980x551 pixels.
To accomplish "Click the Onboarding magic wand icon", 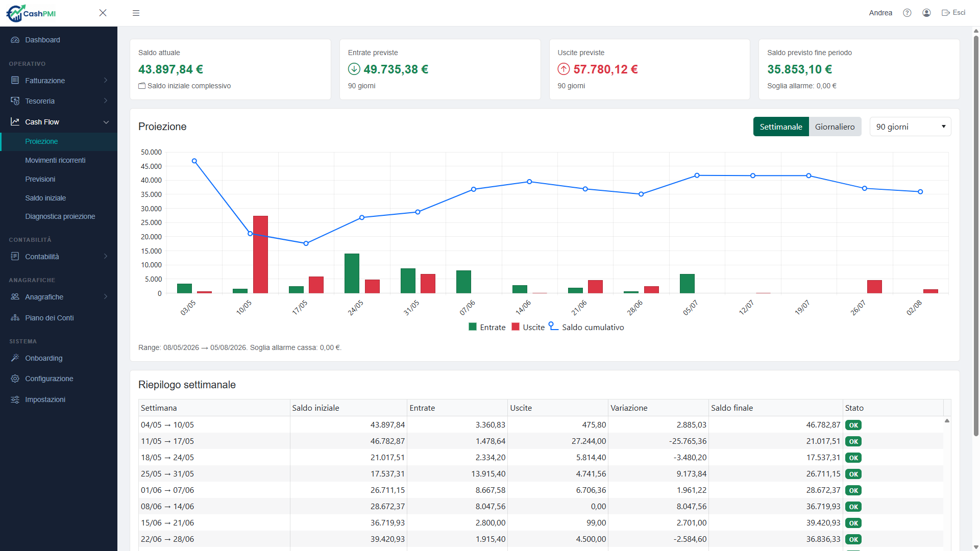I will [x=15, y=358].
